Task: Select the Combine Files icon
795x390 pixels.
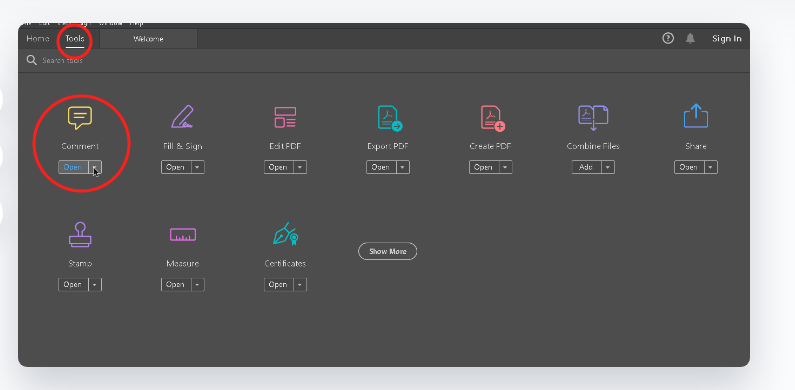Action: (x=593, y=118)
